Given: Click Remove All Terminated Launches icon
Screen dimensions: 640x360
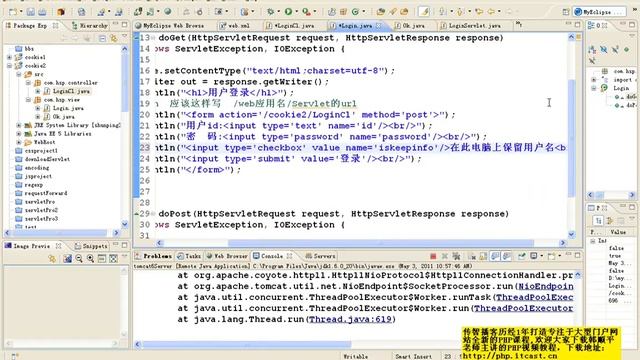Looking at the screenshot, I should tap(456, 256).
